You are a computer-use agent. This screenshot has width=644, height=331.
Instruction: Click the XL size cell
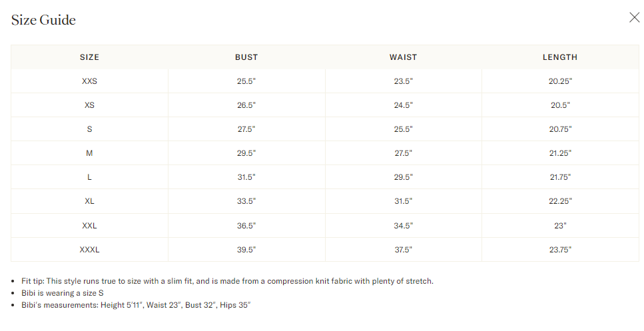coord(89,201)
